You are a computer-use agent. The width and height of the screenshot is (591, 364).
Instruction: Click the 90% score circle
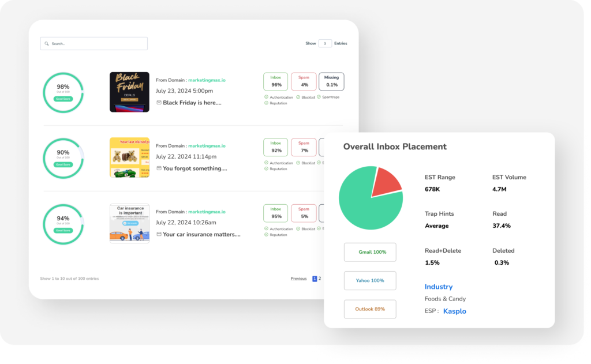tap(63, 158)
